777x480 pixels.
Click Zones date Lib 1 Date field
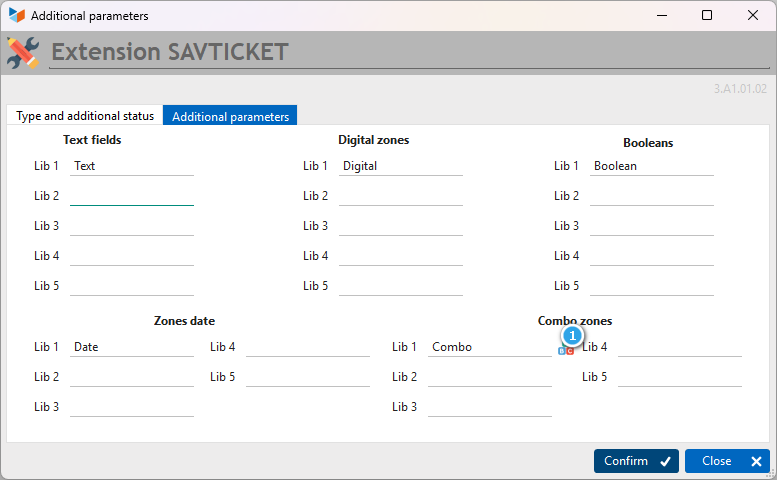click(132, 347)
